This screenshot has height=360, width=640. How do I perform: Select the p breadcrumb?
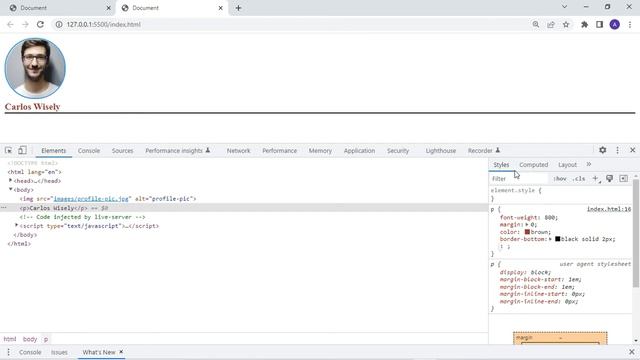point(46,339)
